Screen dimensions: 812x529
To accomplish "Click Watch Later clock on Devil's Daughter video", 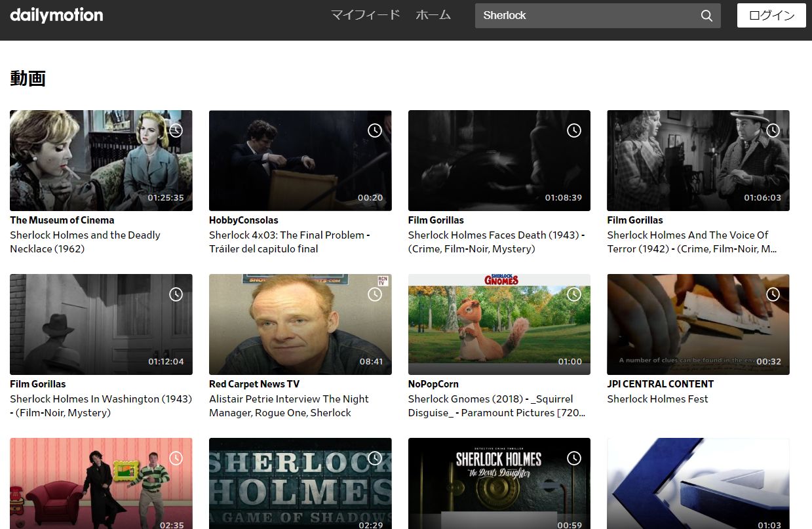I will (574, 458).
